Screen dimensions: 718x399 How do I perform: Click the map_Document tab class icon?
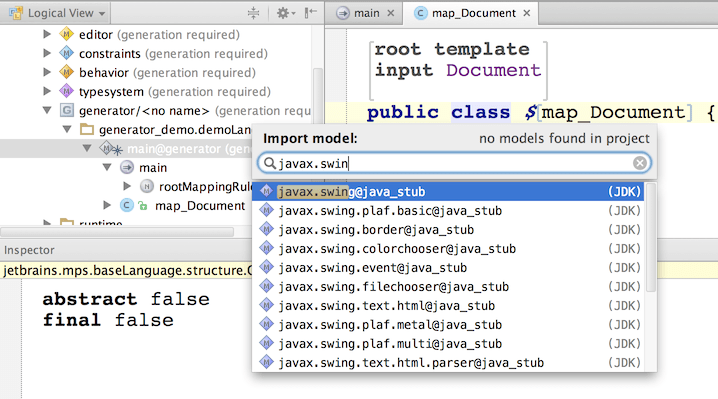click(420, 13)
